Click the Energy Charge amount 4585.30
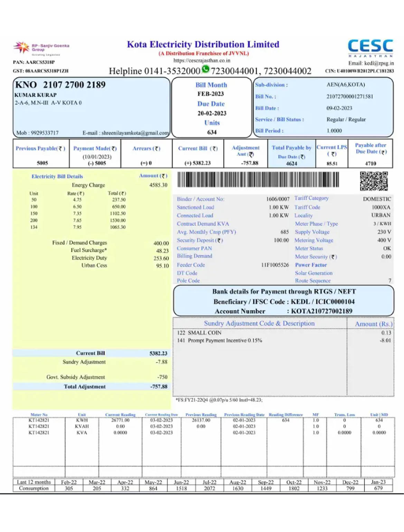 pos(158,185)
